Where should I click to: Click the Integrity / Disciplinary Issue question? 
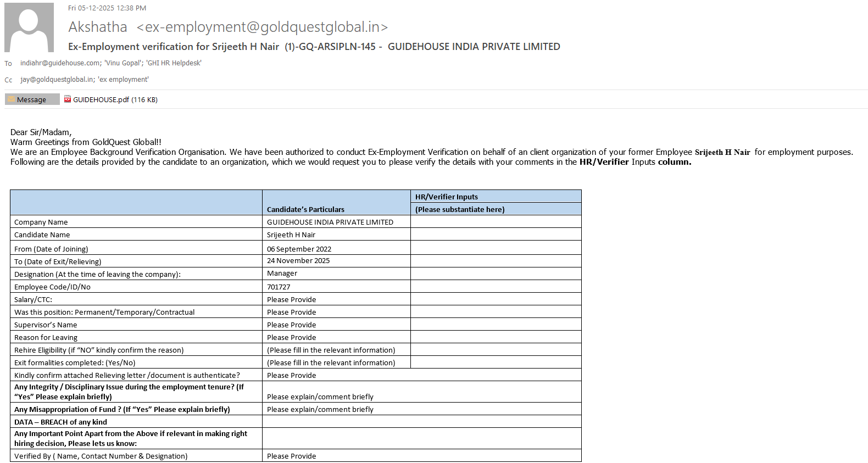pyautogui.click(x=129, y=392)
